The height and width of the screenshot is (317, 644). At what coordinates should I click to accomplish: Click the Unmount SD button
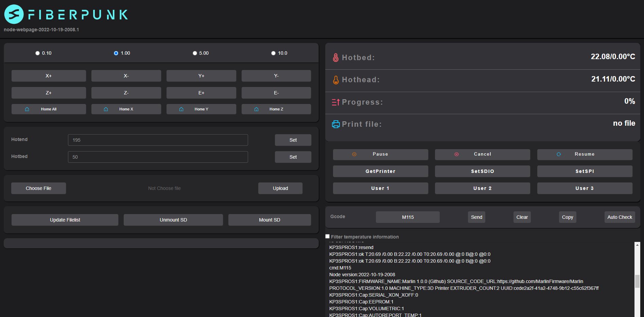[173, 220]
